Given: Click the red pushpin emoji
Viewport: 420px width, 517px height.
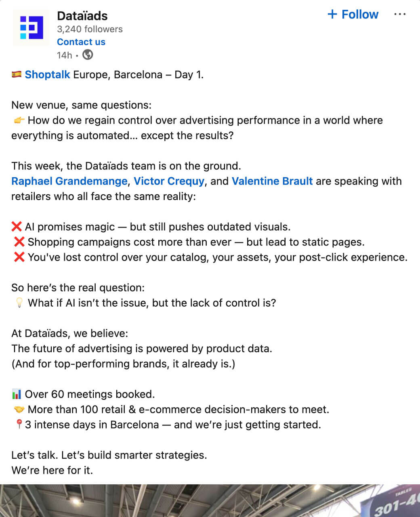Looking at the screenshot, I should (x=19, y=425).
